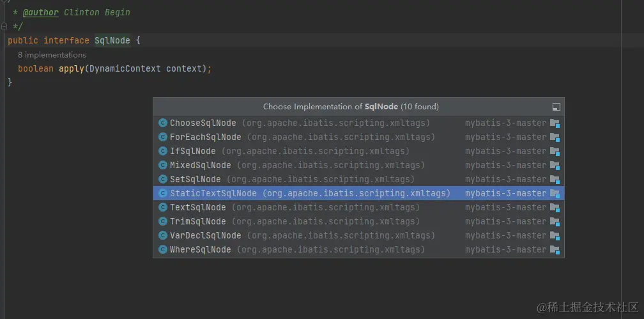Image resolution: width=644 pixels, height=319 pixels.
Task: Click package name text in IfSqlNode row
Action: [x=316, y=152]
